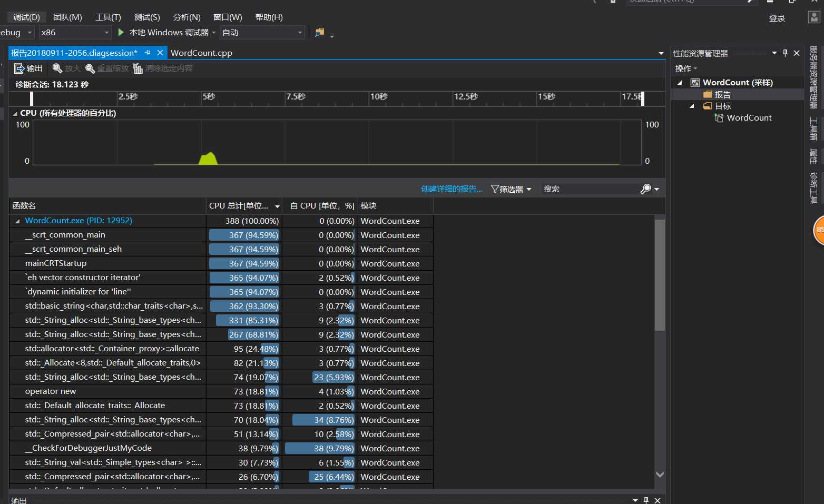Click the 重置缩放 reset zoom icon
824x504 pixels.
[x=90, y=68]
